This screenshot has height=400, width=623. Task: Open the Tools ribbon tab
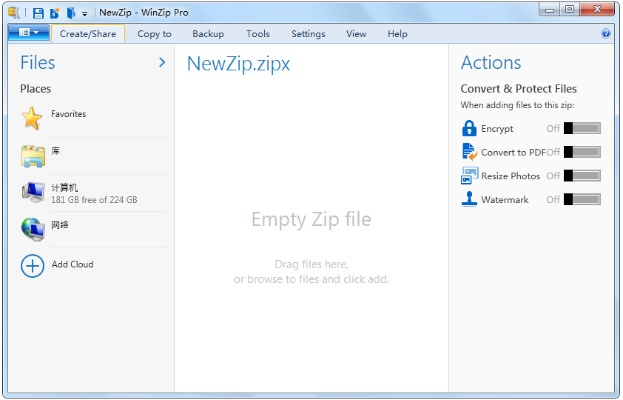click(x=258, y=34)
